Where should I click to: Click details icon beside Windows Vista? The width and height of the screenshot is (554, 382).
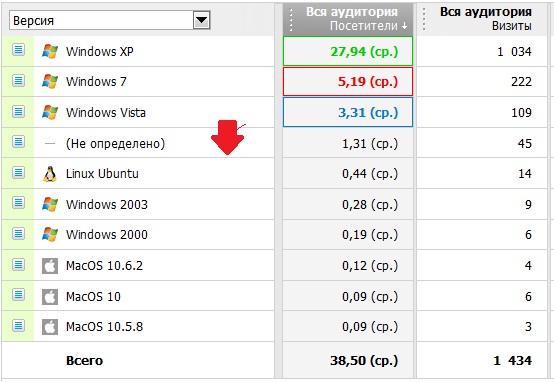pyautogui.click(x=18, y=111)
